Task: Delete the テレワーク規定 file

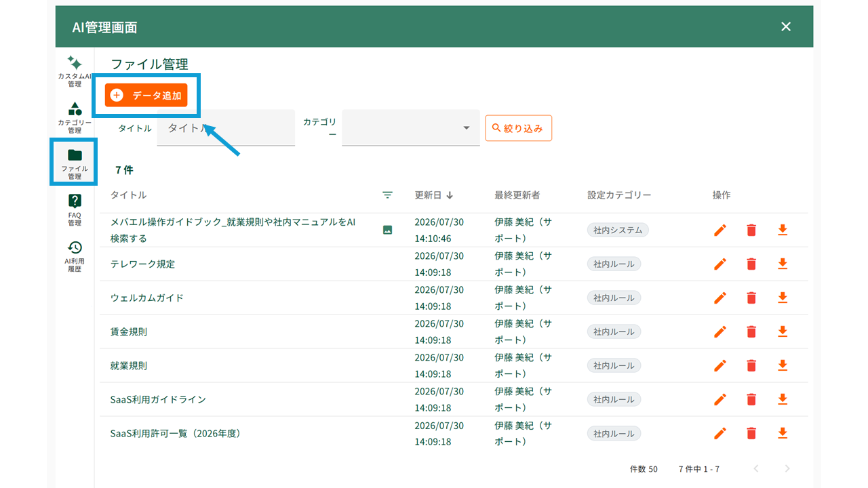Action: pyautogui.click(x=751, y=264)
